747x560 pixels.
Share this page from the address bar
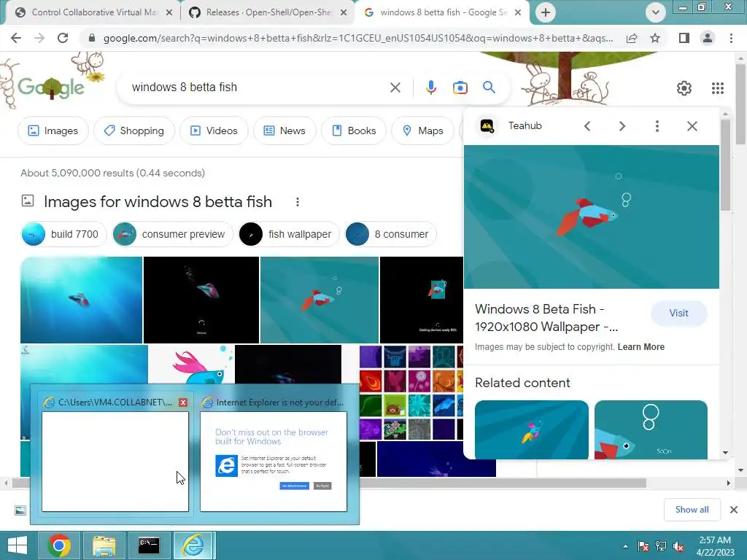pos(632,38)
